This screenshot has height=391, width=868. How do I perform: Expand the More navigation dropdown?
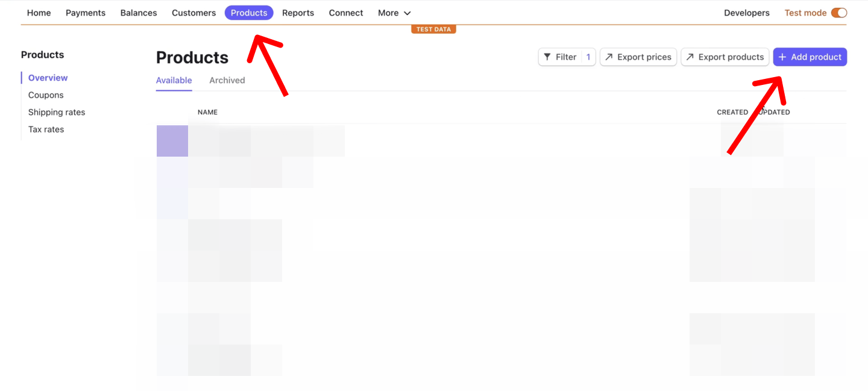click(394, 13)
